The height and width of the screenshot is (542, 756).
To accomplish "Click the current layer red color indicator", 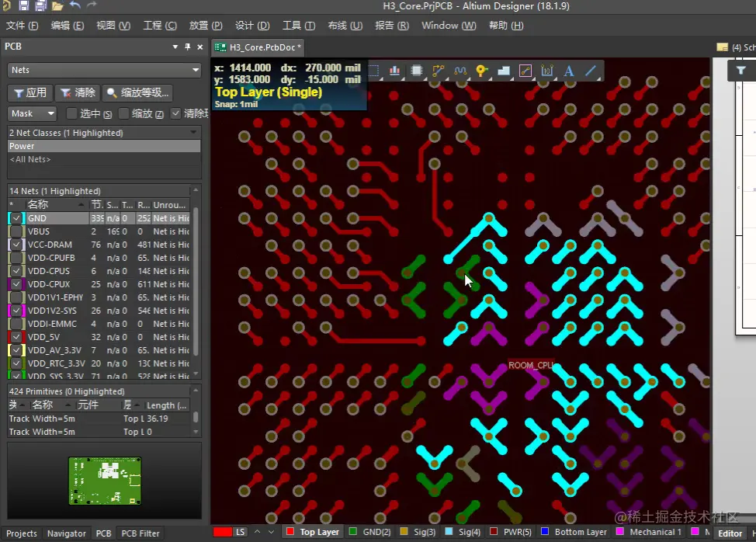I will [x=222, y=532].
